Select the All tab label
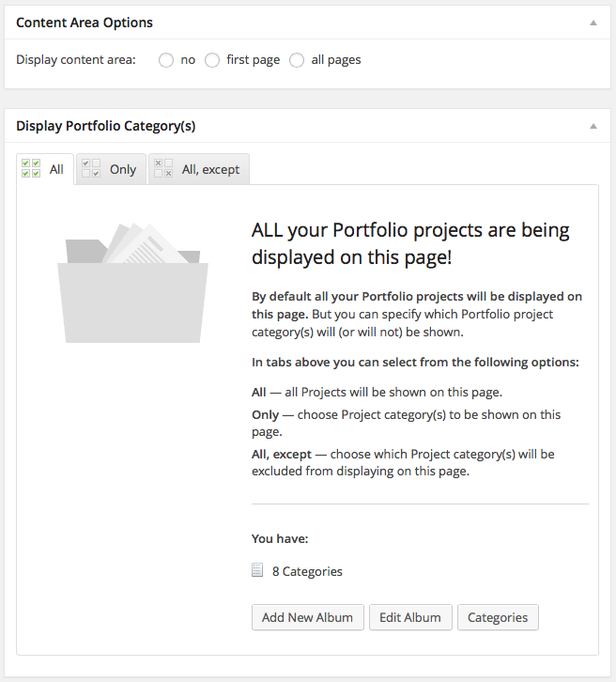This screenshot has width=616, height=682. pyautogui.click(x=56, y=170)
